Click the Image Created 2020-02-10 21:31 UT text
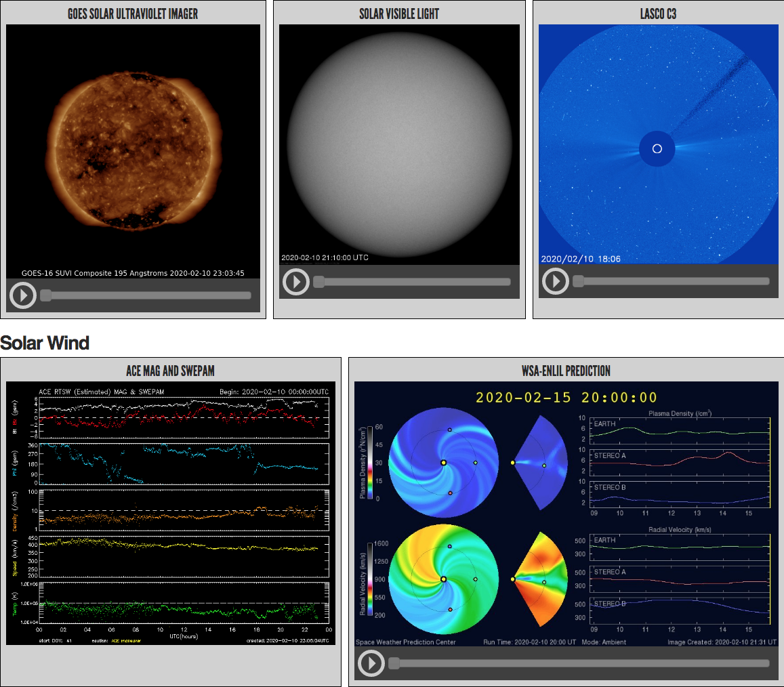This screenshot has width=784, height=687. pos(722,642)
